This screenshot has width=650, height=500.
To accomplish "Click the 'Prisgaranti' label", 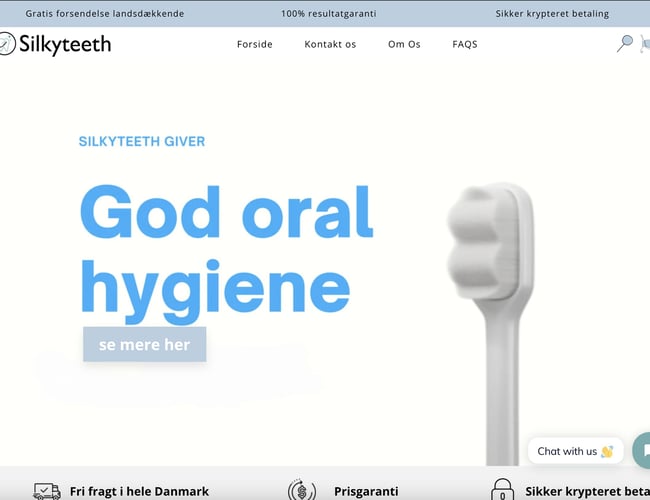I will [x=366, y=491].
